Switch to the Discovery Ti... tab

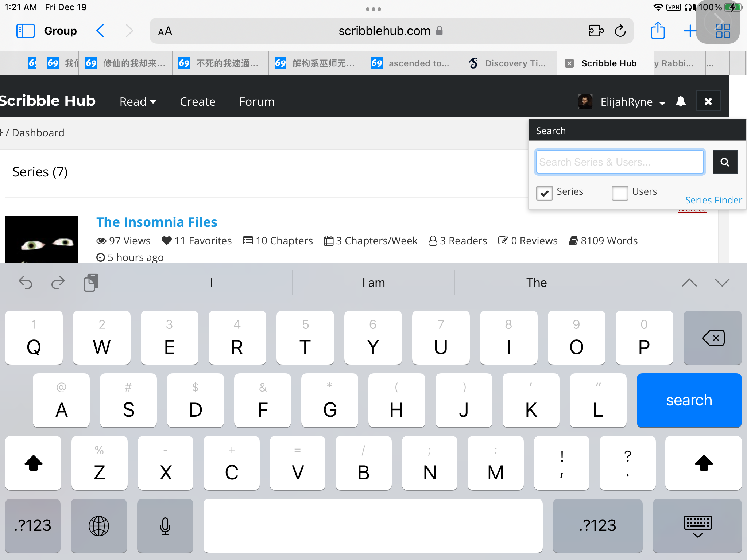(508, 63)
